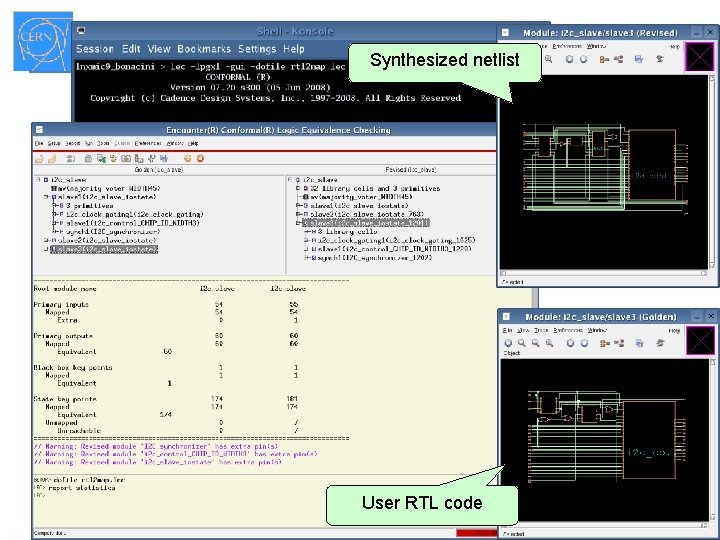Click second round navigation icon in Golden toolbar
The image size is (720, 540).
pos(584,343)
